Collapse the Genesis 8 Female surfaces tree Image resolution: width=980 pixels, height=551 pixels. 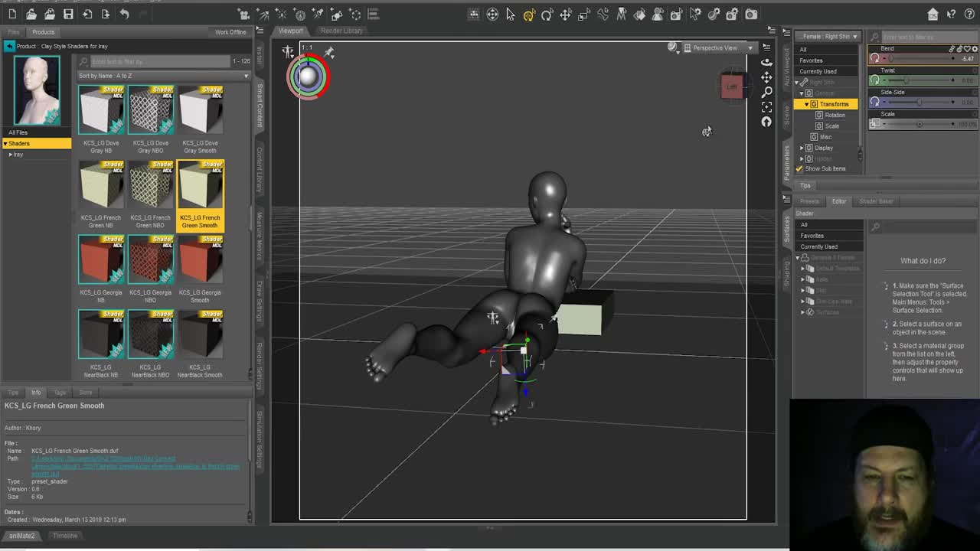coord(797,258)
